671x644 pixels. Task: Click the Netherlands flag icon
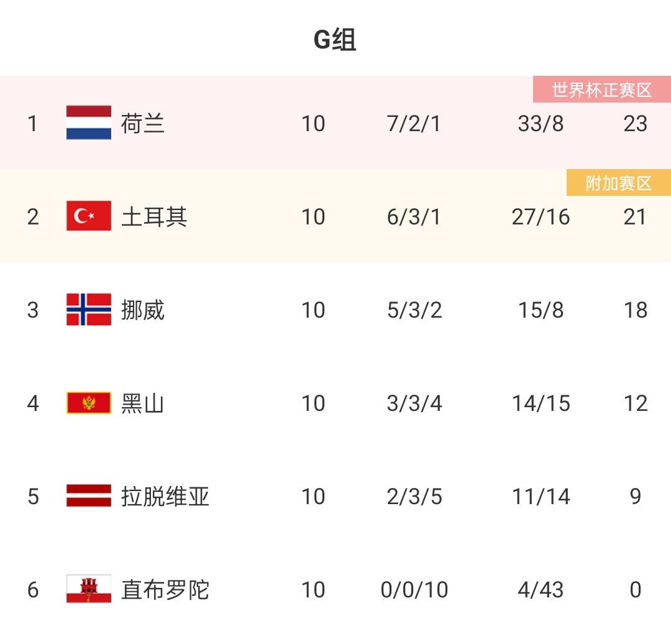(89, 122)
